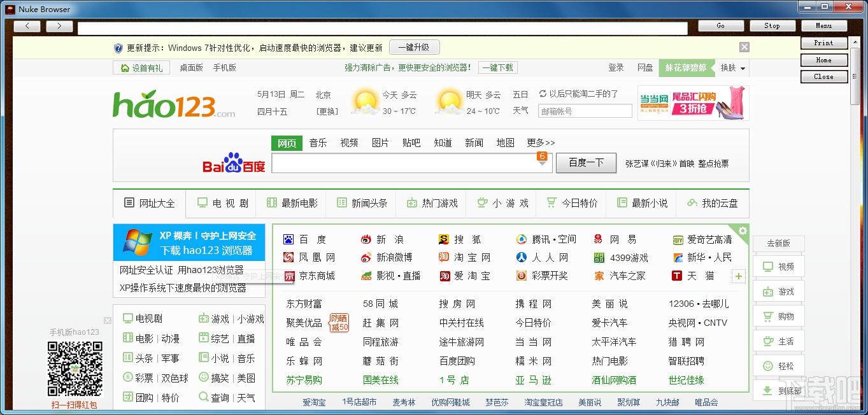
Task: Click the 新浪 eye logo icon
Action: [x=366, y=239]
